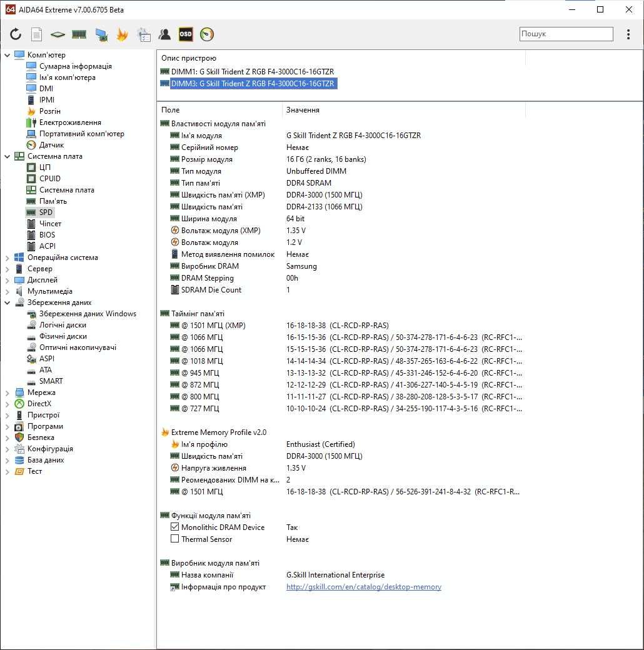Viewport: 644px width, 650px height.
Task: Click the AIDA64 application logo icon
Action: [10, 9]
